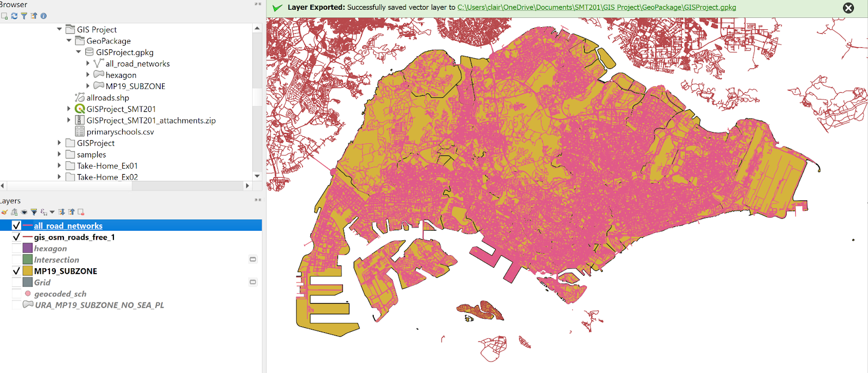This screenshot has width=868, height=373.
Task: Open Layer Styling panel brush icon
Action: [4, 212]
